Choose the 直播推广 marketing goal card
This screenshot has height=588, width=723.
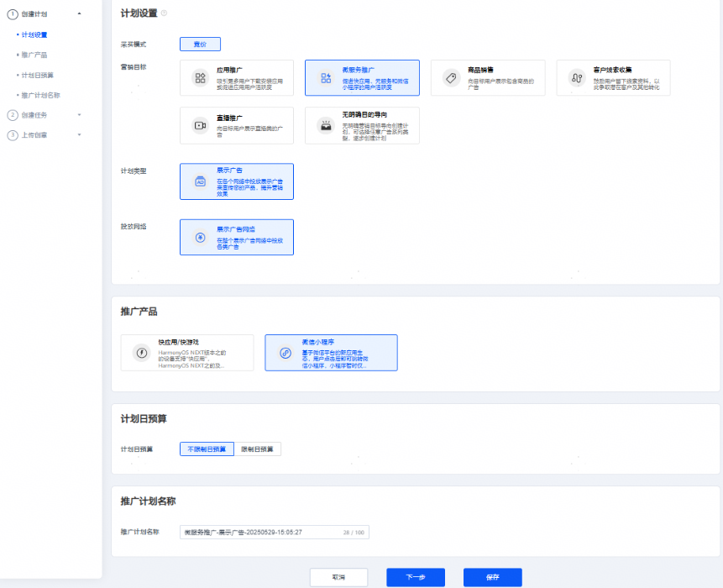[237, 125]
